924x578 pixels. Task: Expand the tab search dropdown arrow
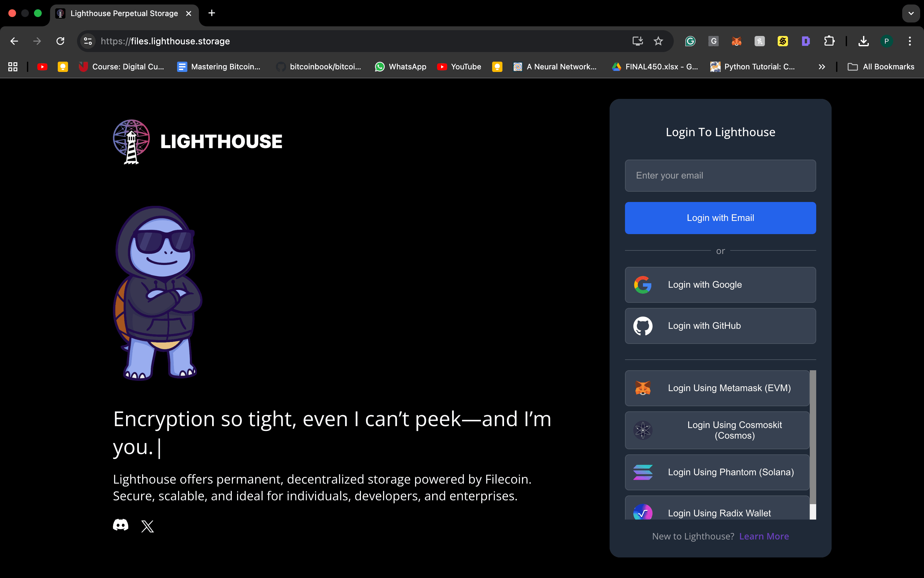911,13
